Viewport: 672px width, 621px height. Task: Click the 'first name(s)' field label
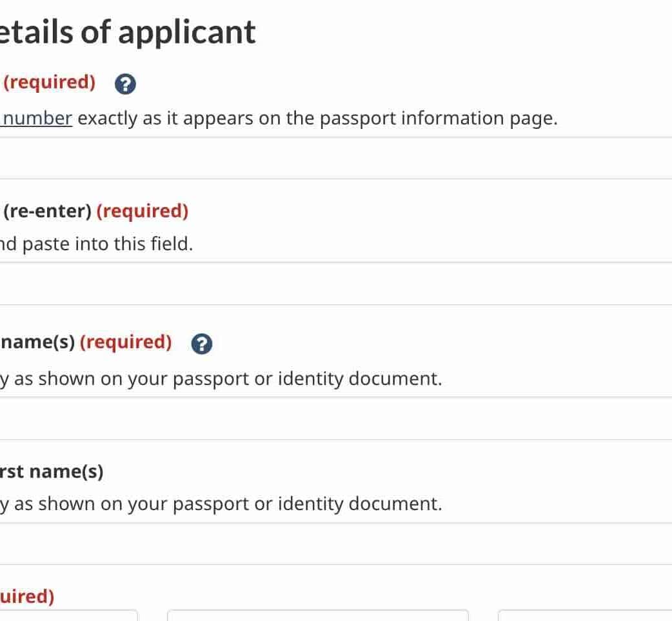[x=52, y=471]
